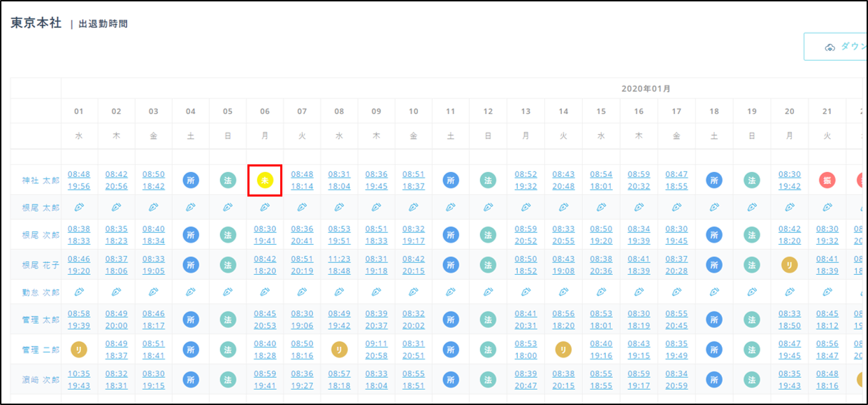Open 神社 太郎's 08:48 19:56 time entry
The width and height of the screenshot is (868, 405).
click(x=79, y=180)
